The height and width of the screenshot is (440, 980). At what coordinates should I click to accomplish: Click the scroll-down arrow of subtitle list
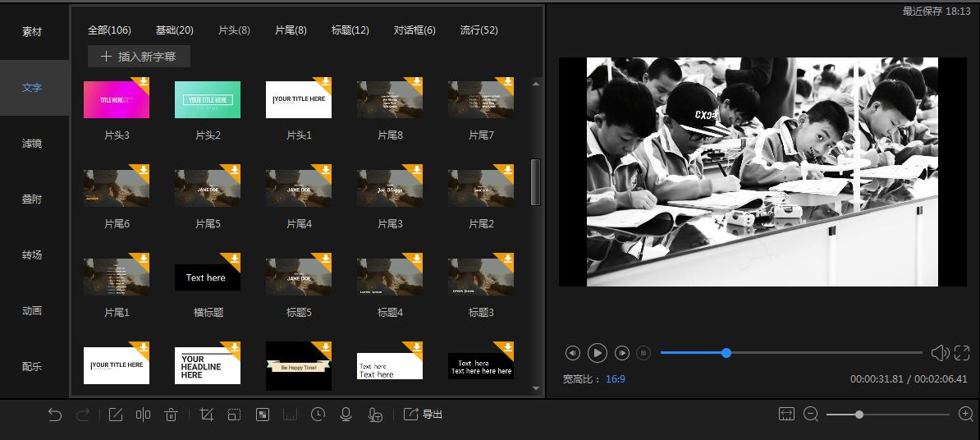[x=537, y=387]
